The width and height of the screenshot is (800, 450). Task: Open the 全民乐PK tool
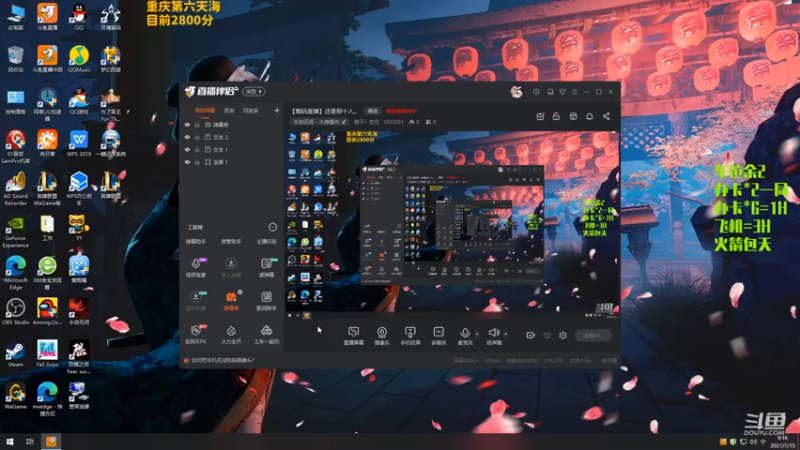tap(195, 334)
